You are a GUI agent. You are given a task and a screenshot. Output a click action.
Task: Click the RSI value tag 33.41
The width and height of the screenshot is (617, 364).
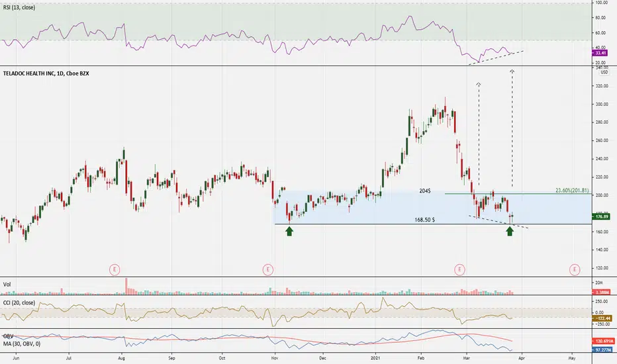point(600,53)
